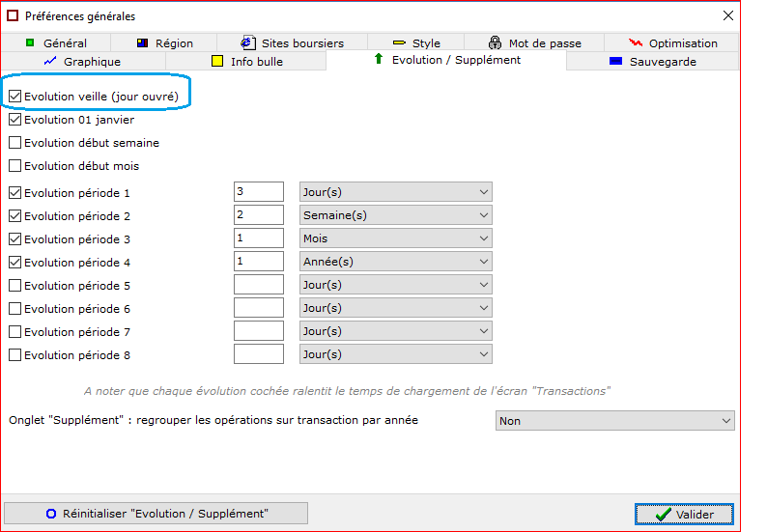The width and height of the screenshot is (767, 532).
Task: Click the yellow square Info bulle icon
Action: pyautogui.click(x=217, y=61)
